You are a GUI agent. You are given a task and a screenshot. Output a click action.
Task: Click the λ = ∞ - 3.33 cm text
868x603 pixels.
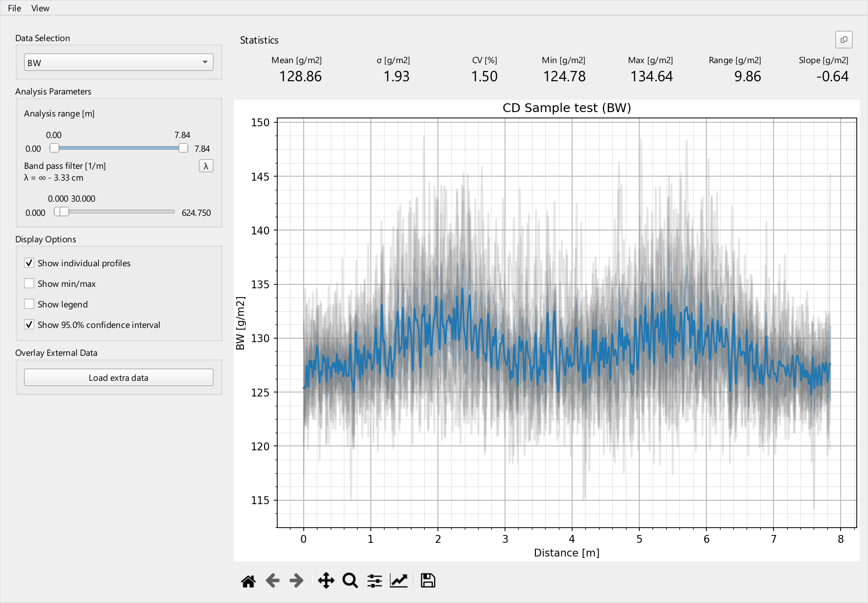(54, 178)
